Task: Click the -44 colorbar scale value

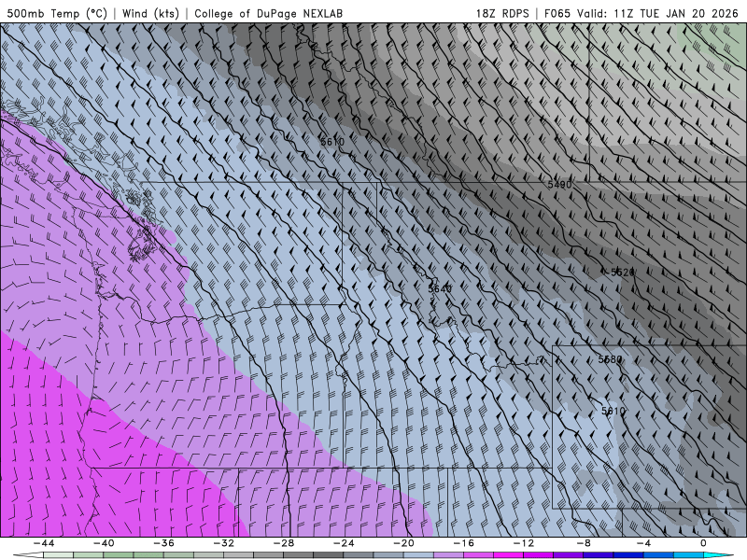Action: pyautogui.click(x=44, y=543)
